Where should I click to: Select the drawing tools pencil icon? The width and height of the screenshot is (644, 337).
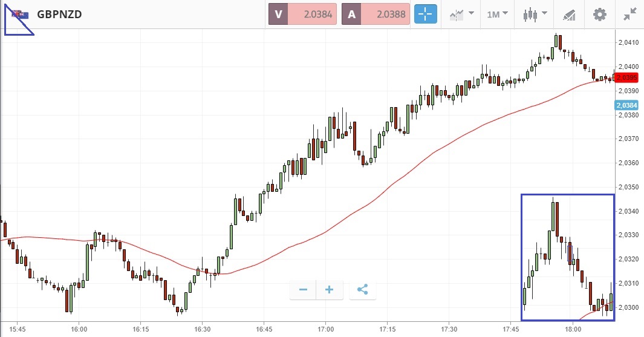[x=569, y=14]
